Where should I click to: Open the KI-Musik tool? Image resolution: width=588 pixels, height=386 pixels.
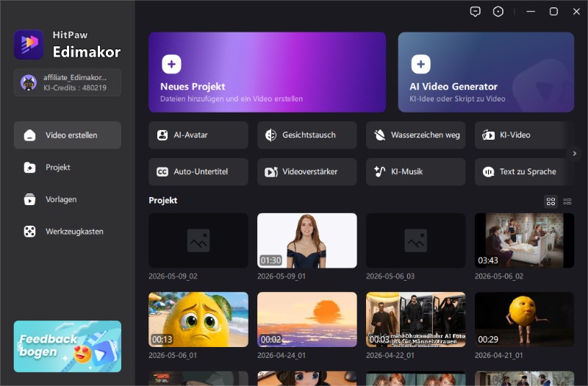[x=416, y=172]
